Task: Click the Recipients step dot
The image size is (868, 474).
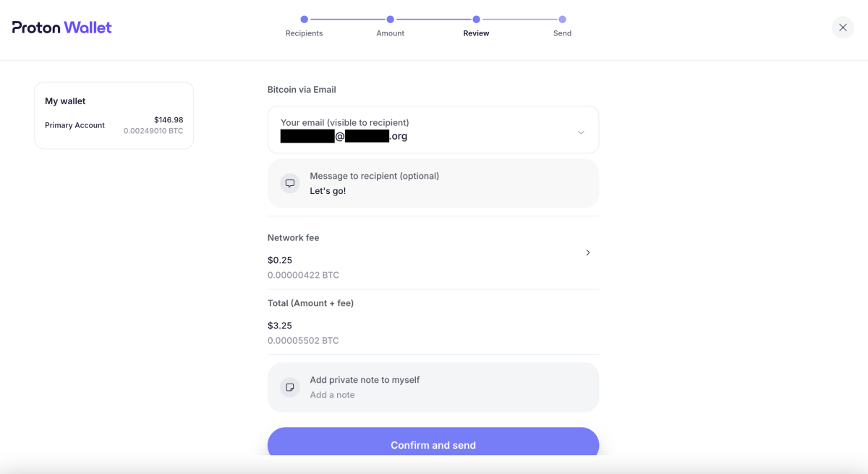Action: pyautogui.click(x=304, y=20)
